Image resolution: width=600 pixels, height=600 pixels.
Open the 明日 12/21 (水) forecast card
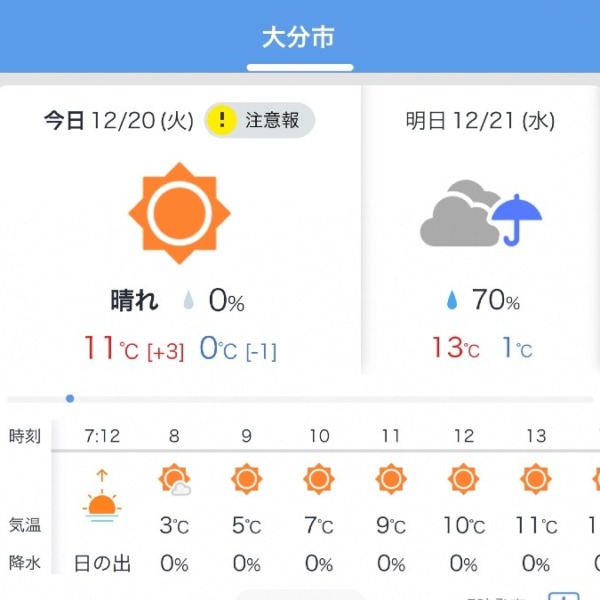(x=481, y=230)
